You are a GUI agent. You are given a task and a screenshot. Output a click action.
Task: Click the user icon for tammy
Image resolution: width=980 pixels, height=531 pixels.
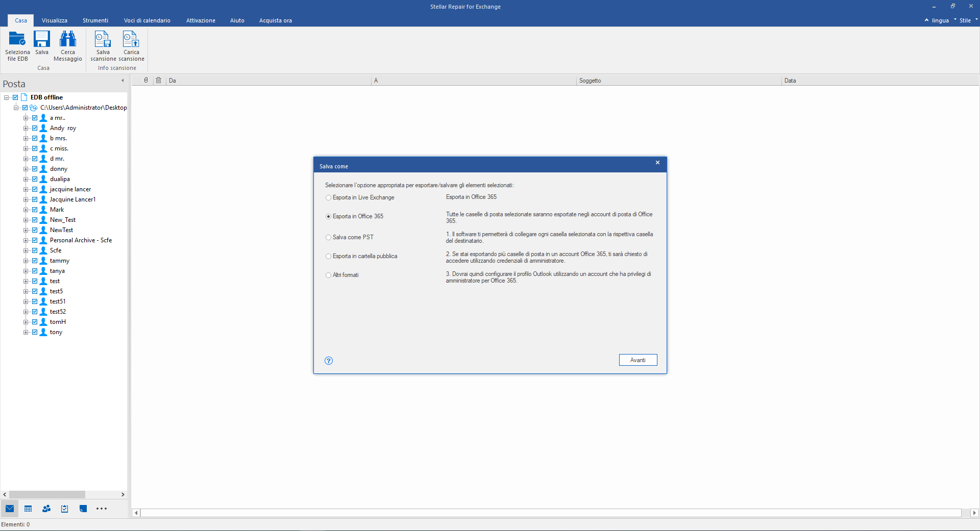click(x=43, y=261)
